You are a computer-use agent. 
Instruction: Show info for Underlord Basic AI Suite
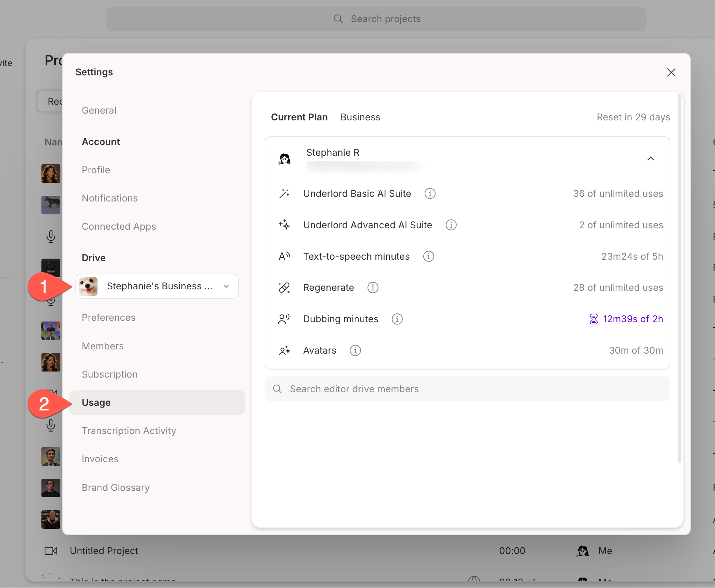coord(430,194)
